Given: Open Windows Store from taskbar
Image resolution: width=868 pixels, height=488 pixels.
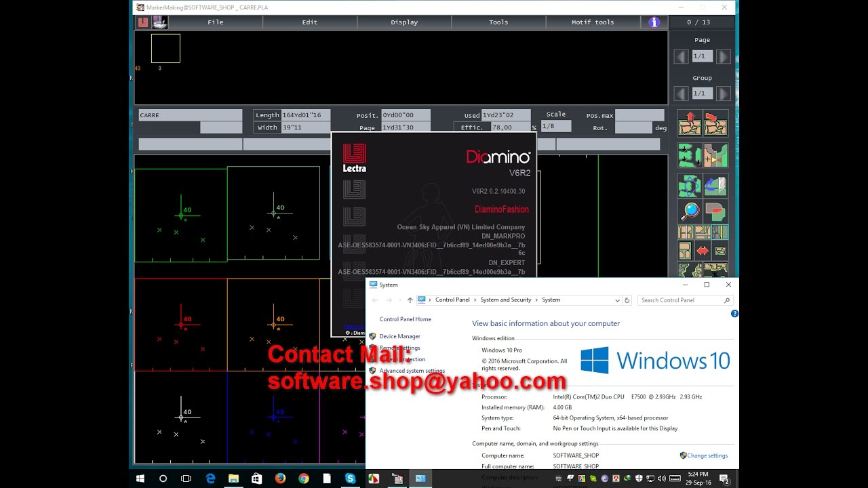Looking at the screenshot, I should coord(256,479).
